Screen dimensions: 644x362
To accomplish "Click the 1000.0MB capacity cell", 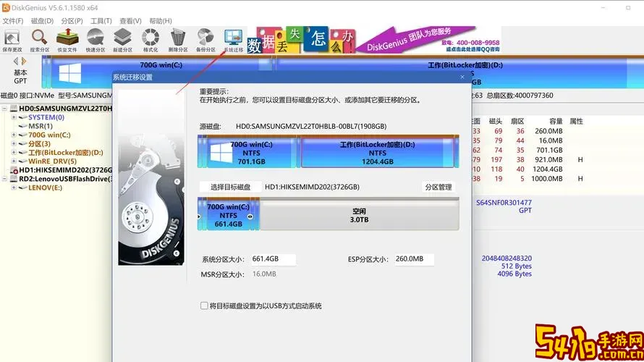I will [547, 179].
